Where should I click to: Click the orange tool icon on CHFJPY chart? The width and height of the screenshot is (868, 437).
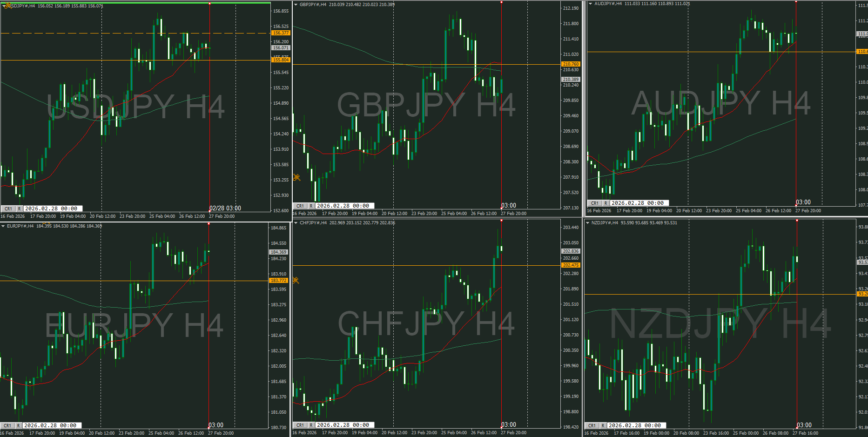click(296, 281)
